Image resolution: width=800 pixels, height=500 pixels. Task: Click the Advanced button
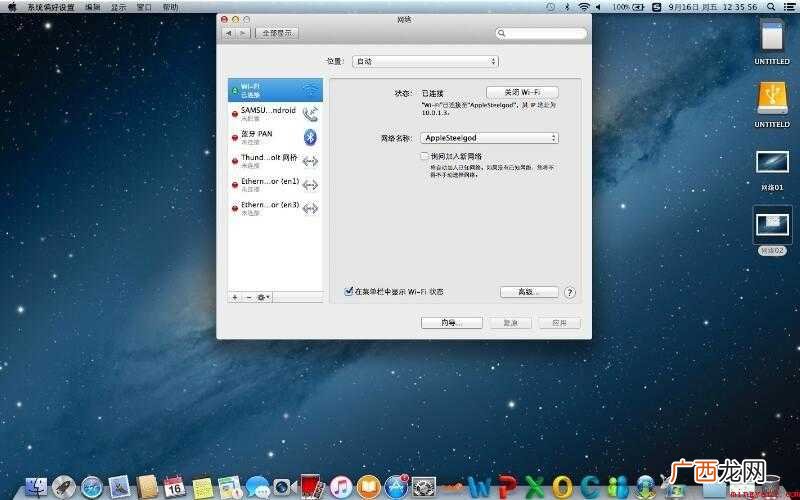coord(529,292)
